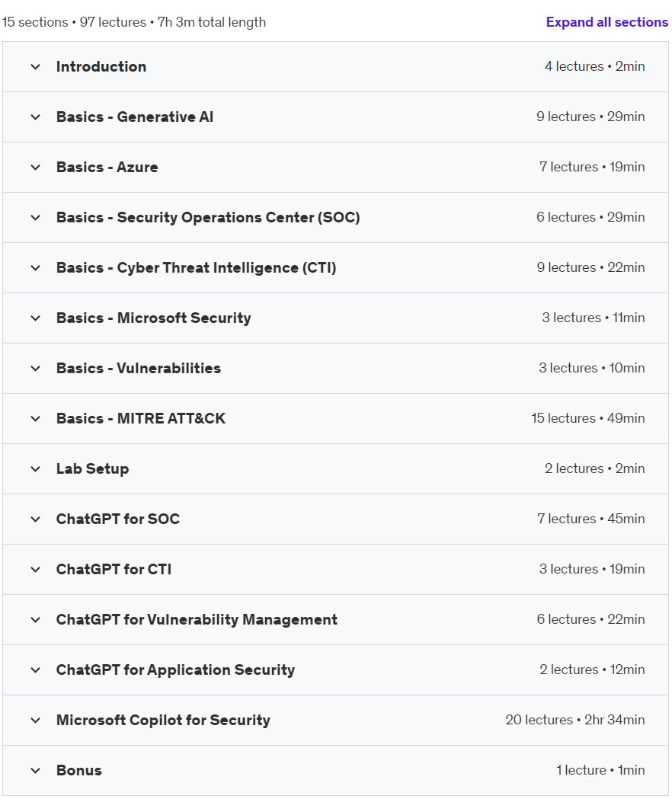672x799 pixels.
Task: Open the Basics - Microsoft Security title
Action: pos(153,318)
